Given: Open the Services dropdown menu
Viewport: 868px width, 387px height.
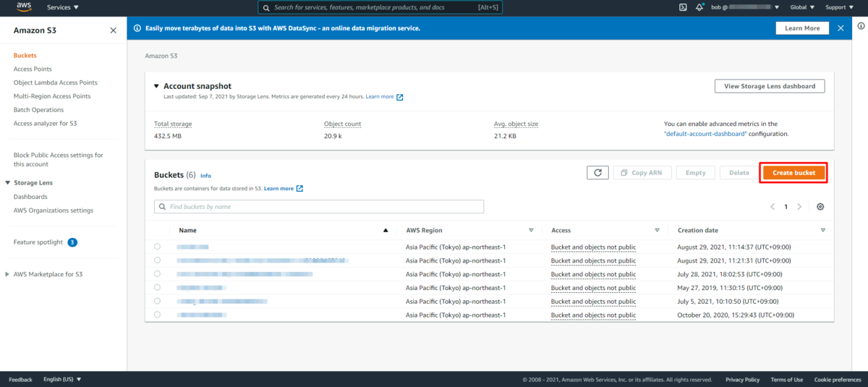Looking at the screenshot, I should click(x=63, y=7).
